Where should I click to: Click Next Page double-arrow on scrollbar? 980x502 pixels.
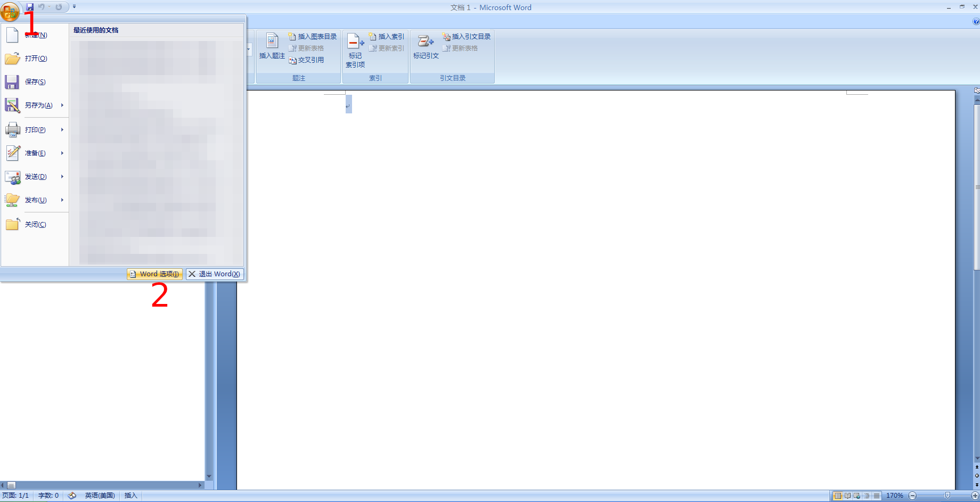[977, 484]
